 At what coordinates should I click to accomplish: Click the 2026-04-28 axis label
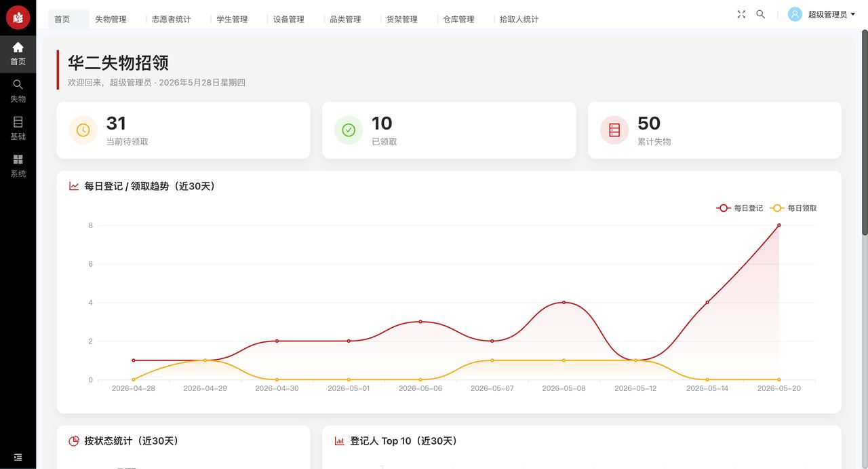[134, 388]
